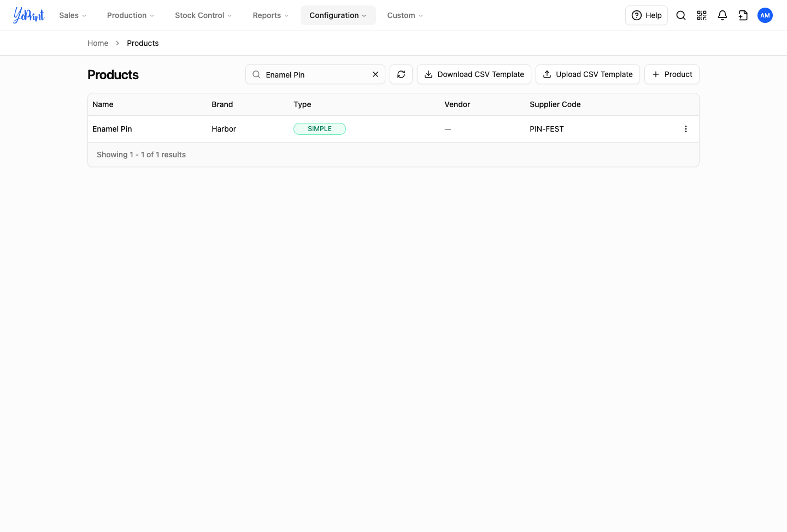
Task: Go to the Home breadcrumb
Action: (x=98, y=43)
